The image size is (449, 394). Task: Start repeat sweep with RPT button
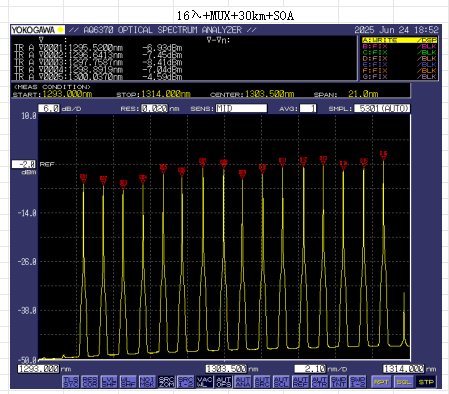[381, 382]
